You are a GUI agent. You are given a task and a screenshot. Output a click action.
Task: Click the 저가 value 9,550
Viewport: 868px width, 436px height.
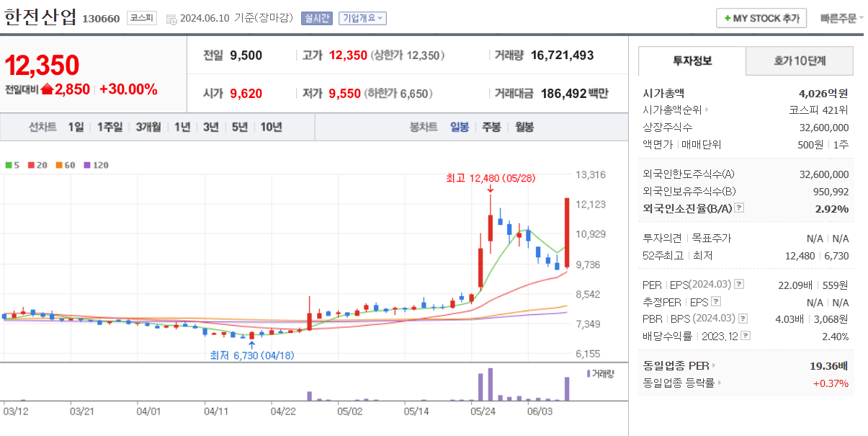[x=345, y=93]
